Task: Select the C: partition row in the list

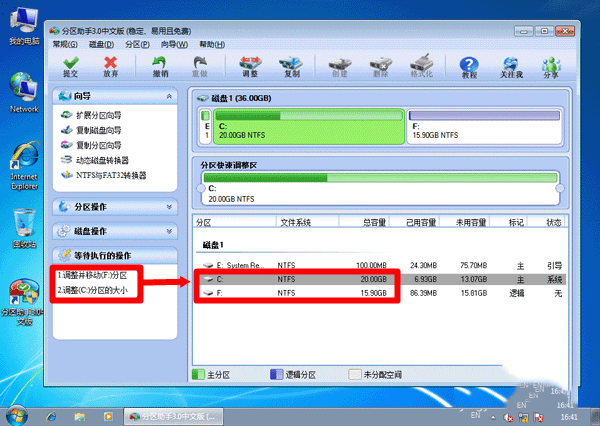Action: click(x=381, y=279)
